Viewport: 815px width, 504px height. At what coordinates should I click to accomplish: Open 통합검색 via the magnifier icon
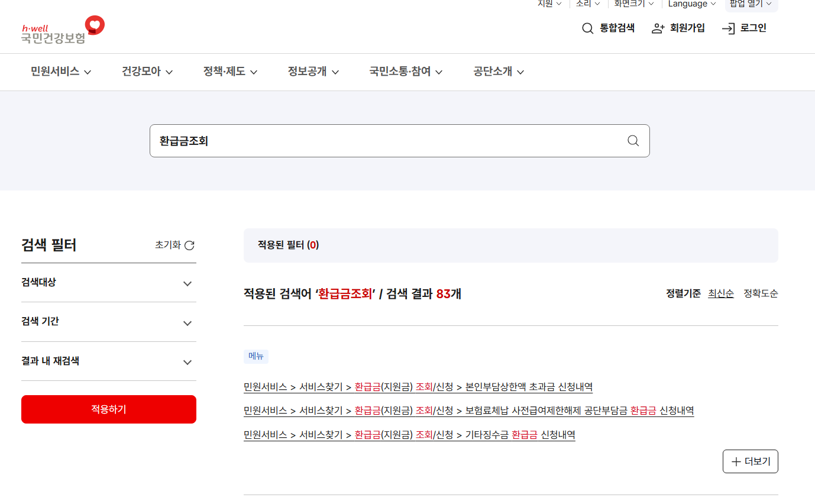pos(587,28)
